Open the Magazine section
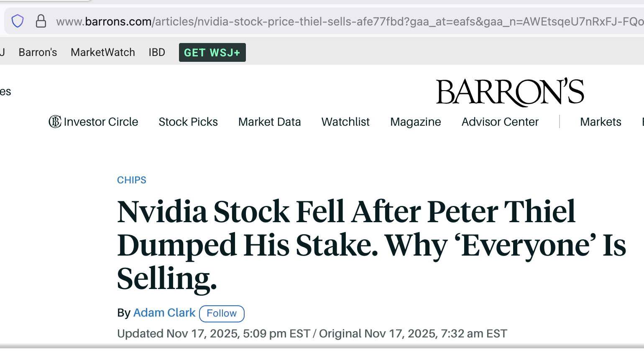 [x=415, y=122]
